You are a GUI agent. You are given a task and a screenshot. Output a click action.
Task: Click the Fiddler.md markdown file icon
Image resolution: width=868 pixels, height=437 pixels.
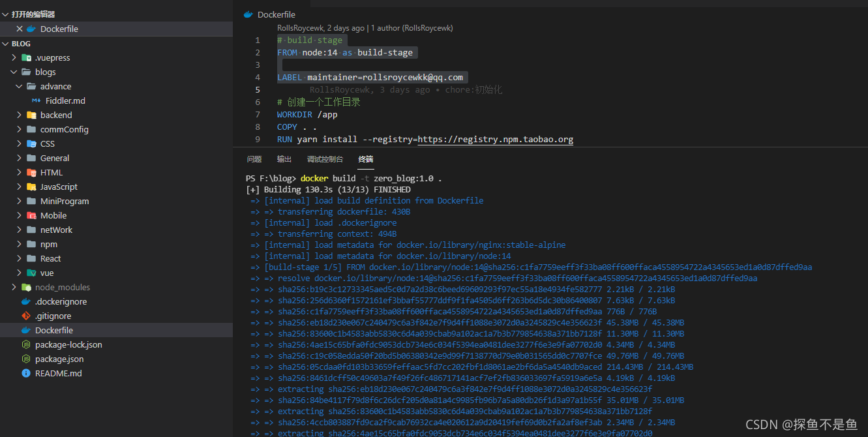coord(37,100)
